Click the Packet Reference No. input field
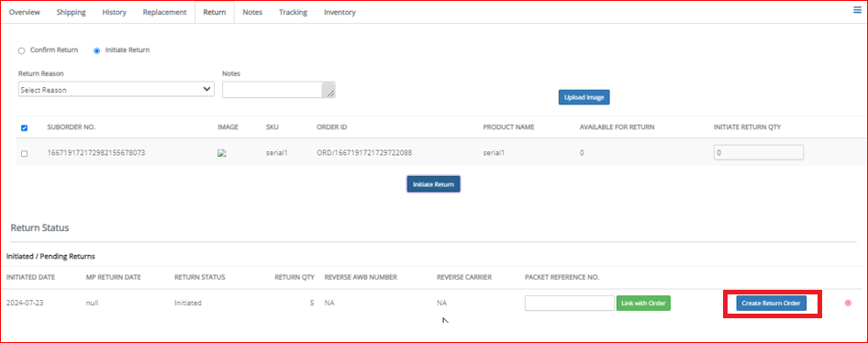 (x=569, y=304)
